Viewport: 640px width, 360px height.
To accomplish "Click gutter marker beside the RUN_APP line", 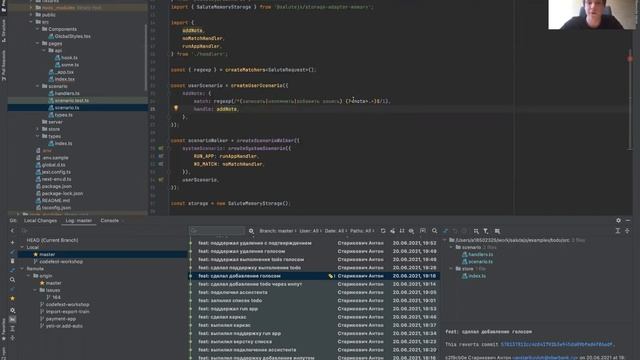I will click(x=161, y=156).
